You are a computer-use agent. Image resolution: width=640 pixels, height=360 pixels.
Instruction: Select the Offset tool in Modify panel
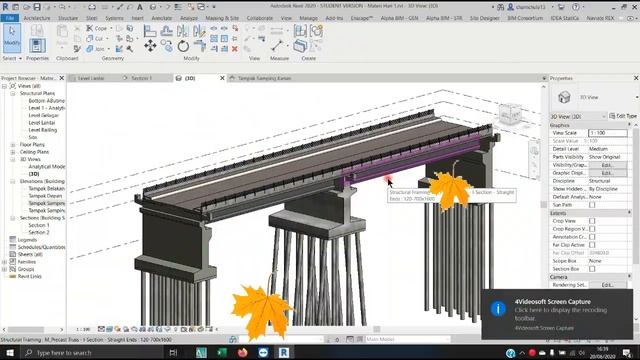(x=166, y=31)
